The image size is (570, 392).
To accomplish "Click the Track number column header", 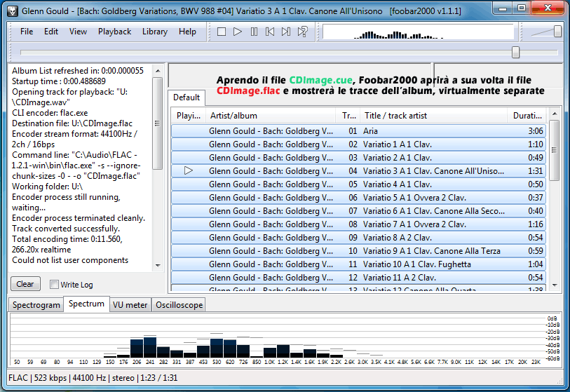I will click(348, 116).
